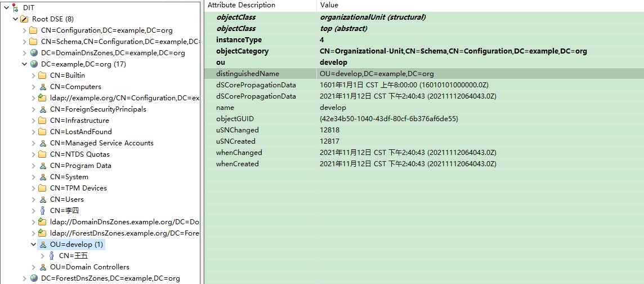Viewport: 644px width, 284px height.
Task: Click the Value column header
Action: point(329,5)
